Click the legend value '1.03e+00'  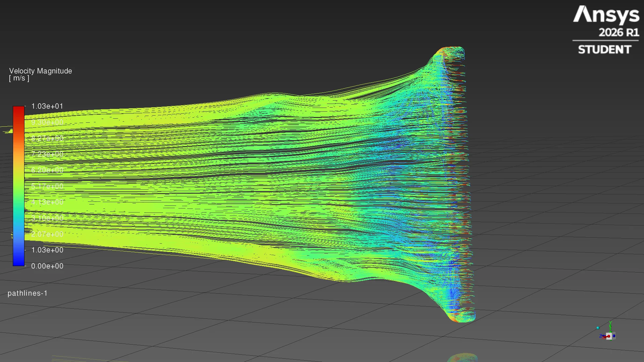point(47,250)
